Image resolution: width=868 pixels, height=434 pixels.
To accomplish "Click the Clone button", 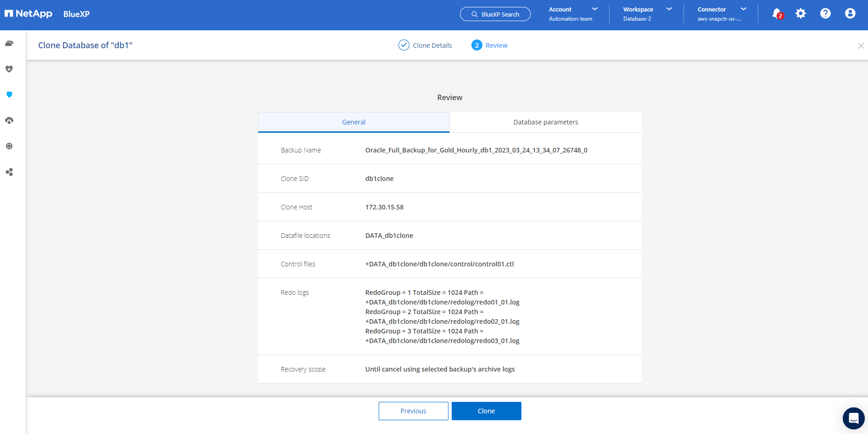I will click(486, 411).
